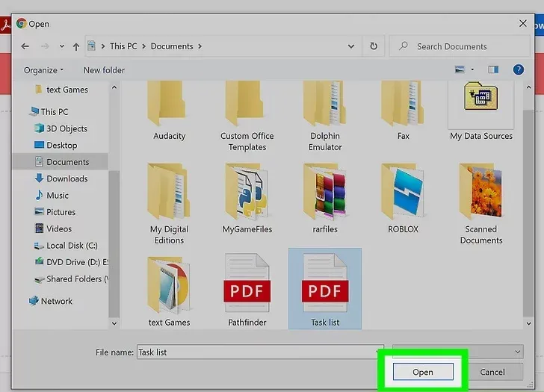This screenshot has height=392, width=544.
Task: Select the Fax folder
Action: pyautogui.click(x=404, y=111)
